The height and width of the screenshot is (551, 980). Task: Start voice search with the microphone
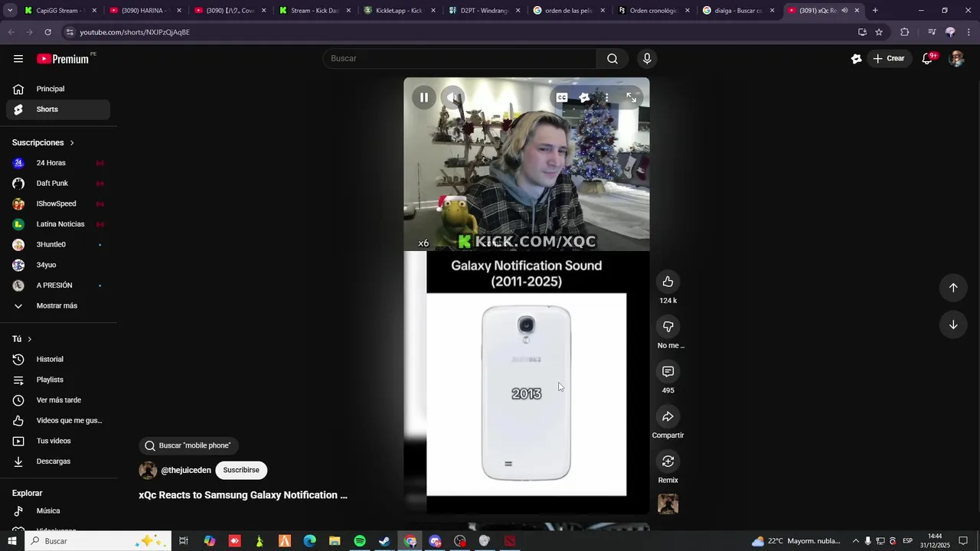tap(647, 59)
